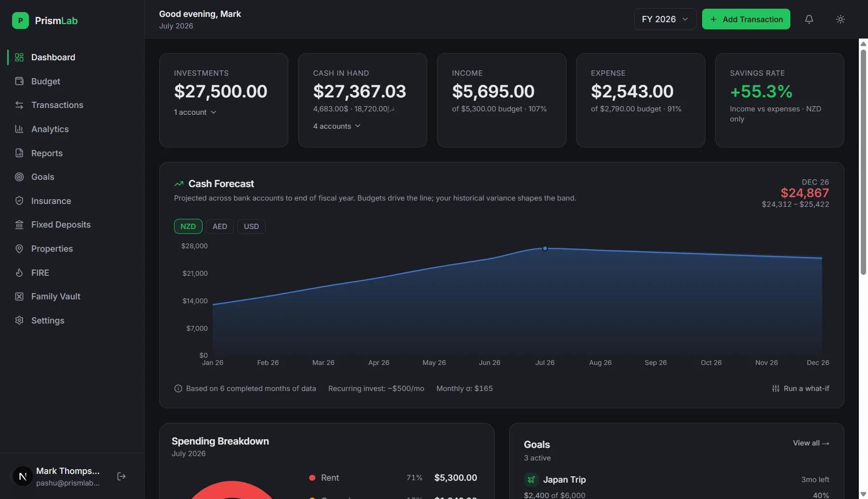Click the Expense value $2,543.00
868x499 pixels.
pos(632,92)
